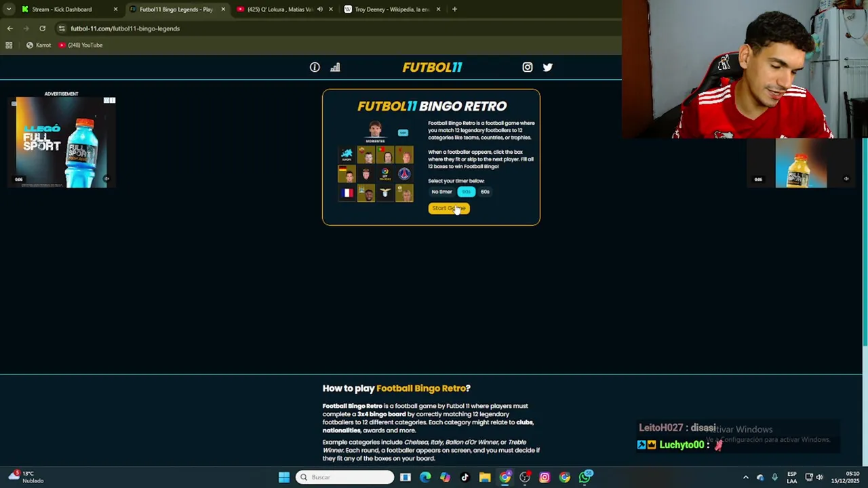This screenshot has height=488, width=868.
Task: Open Task View on taskbar
Action: click(x=406, y=477)
